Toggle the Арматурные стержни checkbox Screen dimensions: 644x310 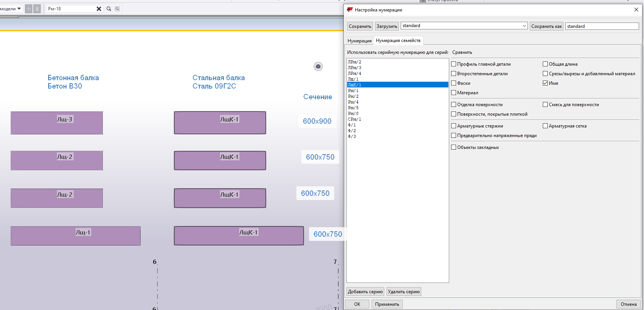tap(454, 126)
